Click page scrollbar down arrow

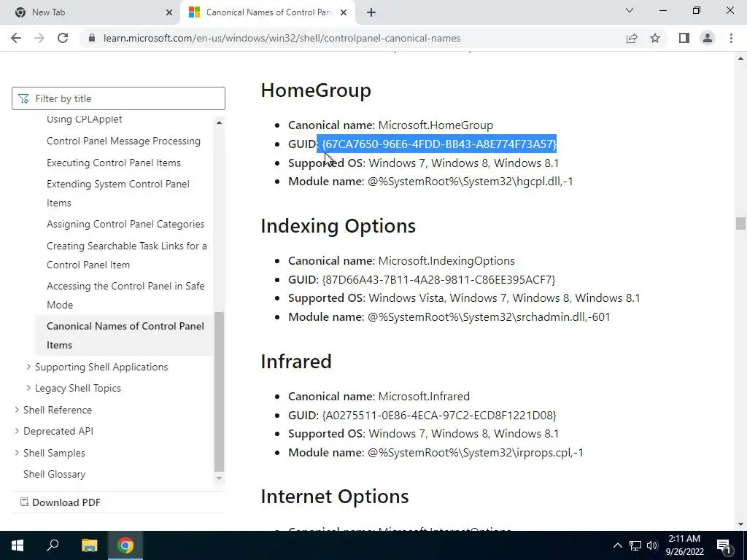pos(740,524)
